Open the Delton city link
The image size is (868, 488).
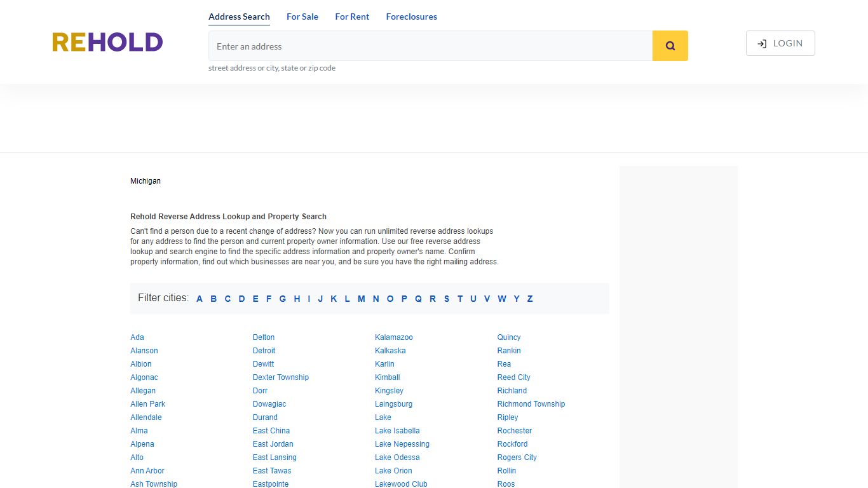pyautogui.click(x=264, y=337)
